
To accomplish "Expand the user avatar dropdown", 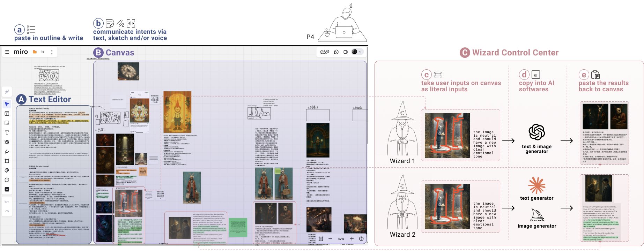I will pos(360,52).
